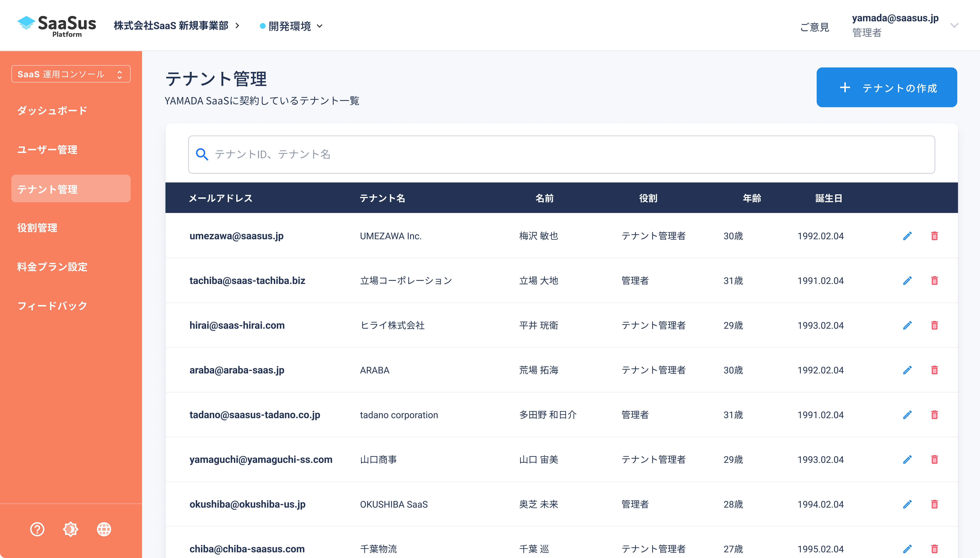The width and height of the screenshot is (980, 558).
Task: Click the 年齢 column header
Action: (x=752, y=198)
